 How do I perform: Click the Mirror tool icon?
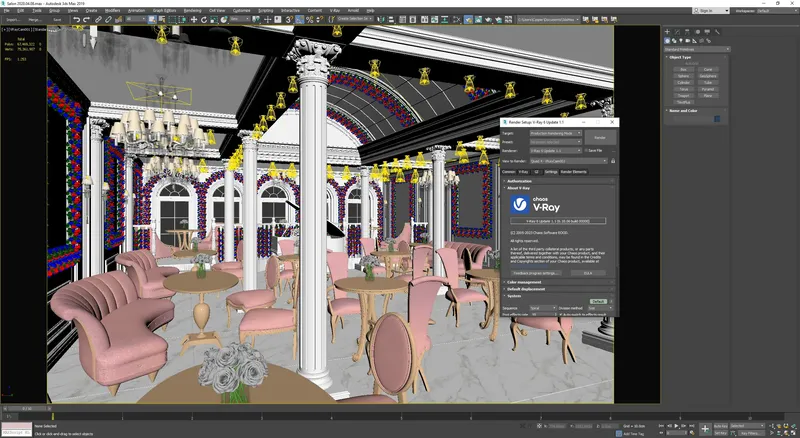(380, 20)
